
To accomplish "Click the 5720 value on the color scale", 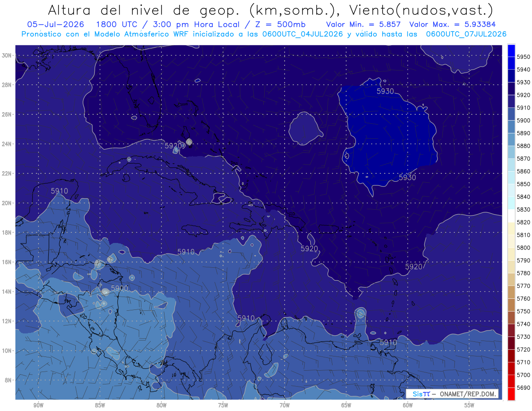I will [x=524, y=349].
